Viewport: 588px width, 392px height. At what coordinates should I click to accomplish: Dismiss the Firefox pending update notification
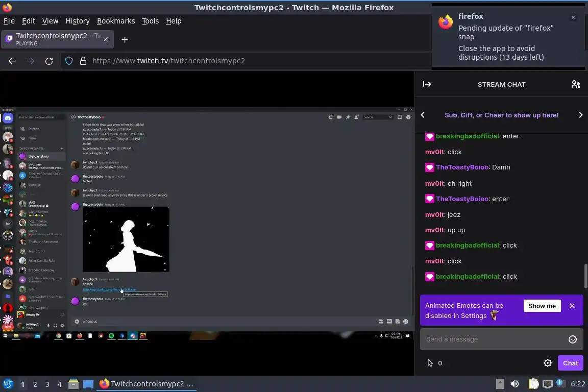[573, 17]
